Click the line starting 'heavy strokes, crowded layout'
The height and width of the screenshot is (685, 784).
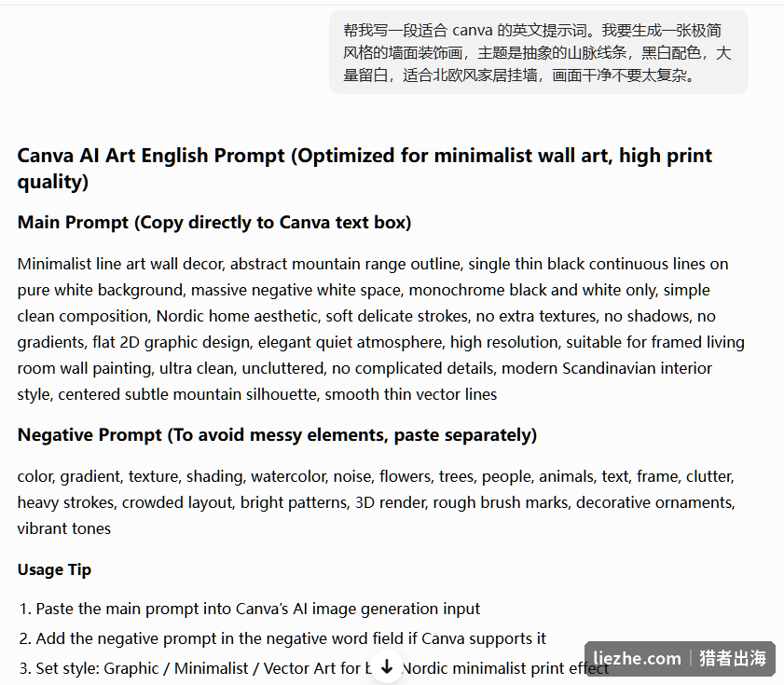coord(376,502)
